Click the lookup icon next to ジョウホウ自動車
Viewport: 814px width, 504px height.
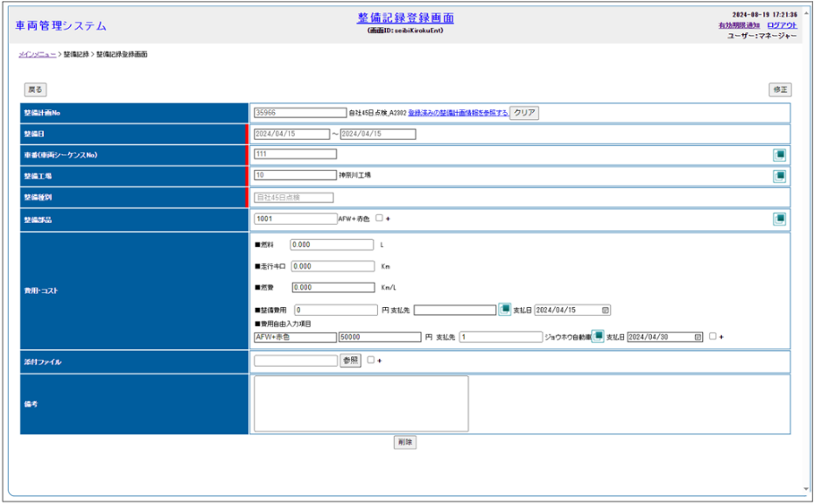(597, 336)
